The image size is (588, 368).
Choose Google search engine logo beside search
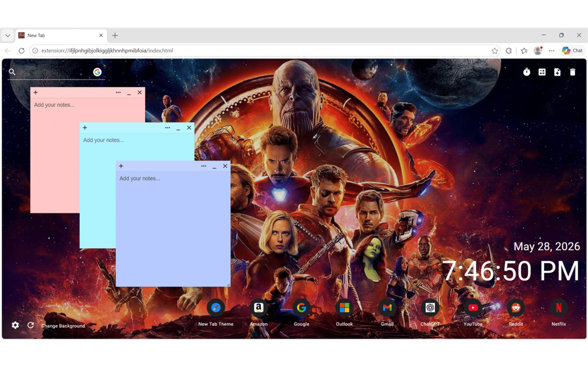pos(98,72)
